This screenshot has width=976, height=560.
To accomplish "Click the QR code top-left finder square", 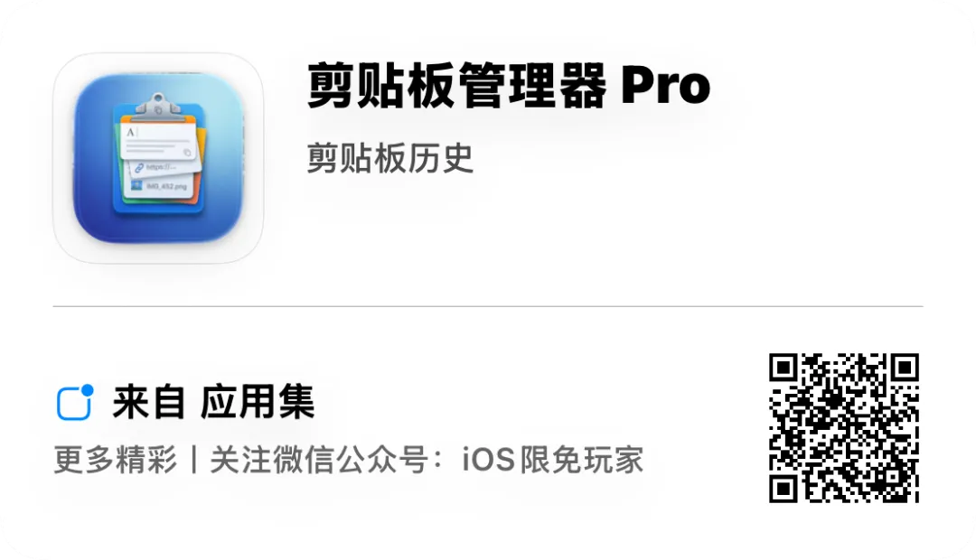I will coord(784,368).
